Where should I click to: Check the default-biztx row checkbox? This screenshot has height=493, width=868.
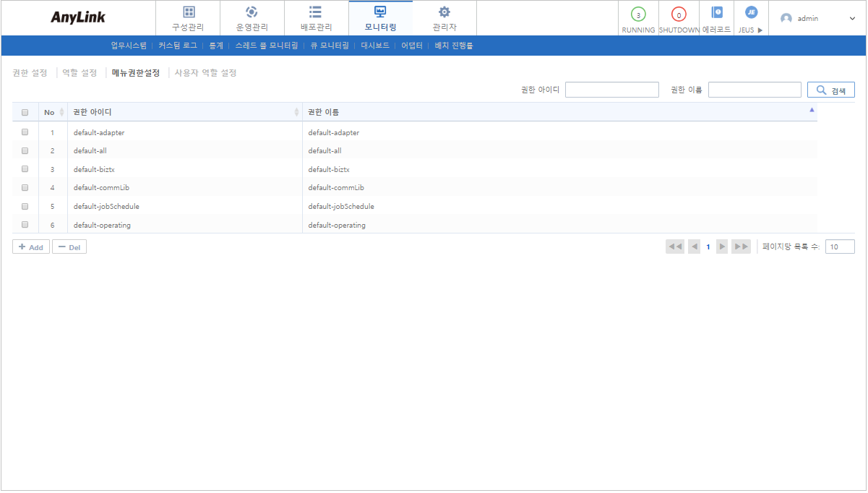pyautogui.click(x=25, y=169)
